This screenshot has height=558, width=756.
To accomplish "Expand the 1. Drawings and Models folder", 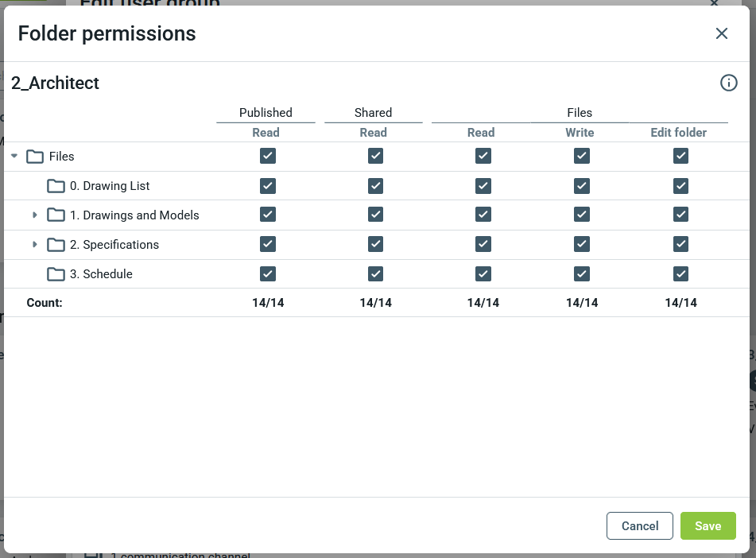I will tap(35, 215).
